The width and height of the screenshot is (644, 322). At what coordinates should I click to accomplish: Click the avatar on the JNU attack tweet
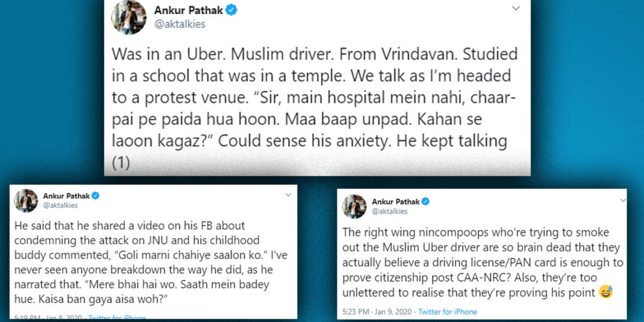click(x=26, y=201)
